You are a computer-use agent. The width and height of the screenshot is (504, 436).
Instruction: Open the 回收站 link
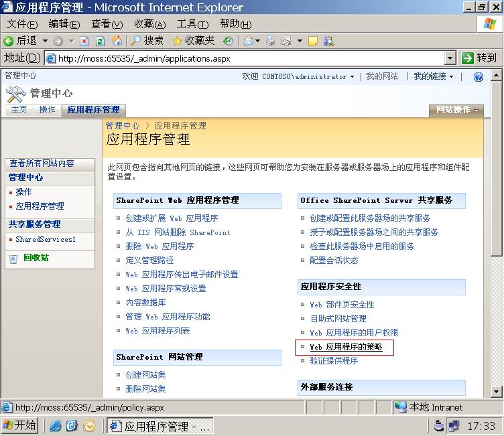click(x=36, y=258)
